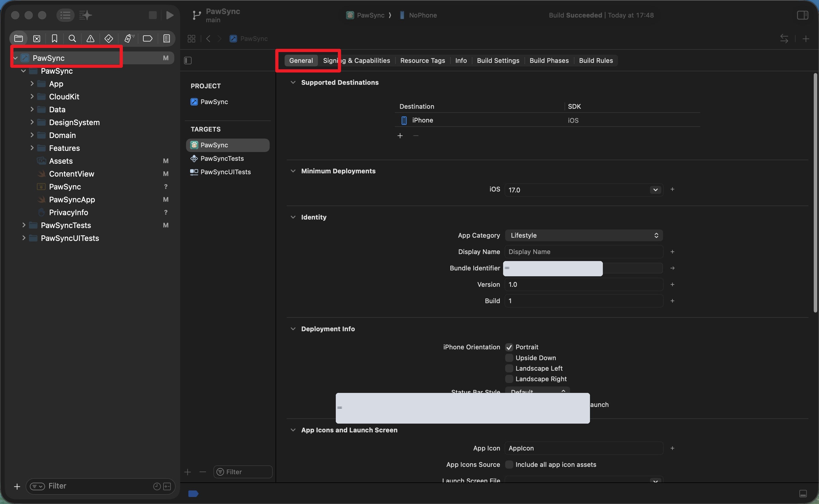This screenshot has width=819, height=504.
Task: Toggle the Portrait orientation checkbox
Action: 509,347
